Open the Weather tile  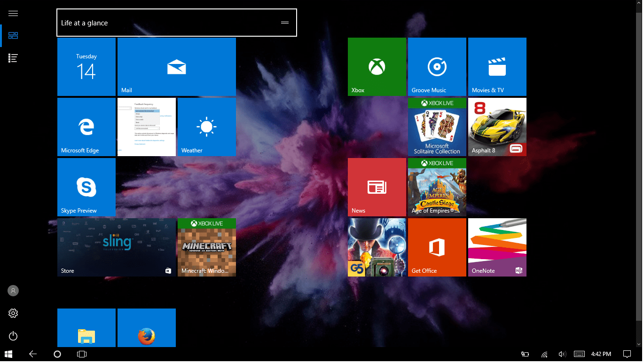tap(207, 127)
